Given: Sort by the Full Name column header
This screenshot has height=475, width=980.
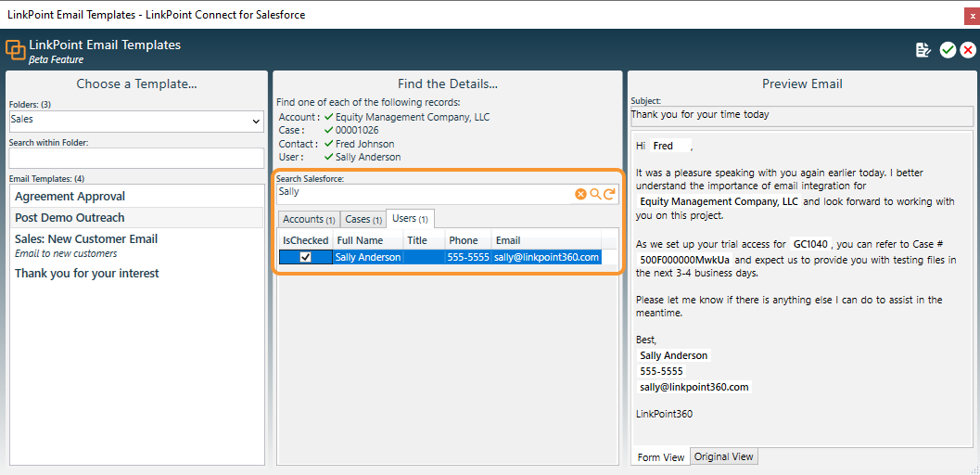Looking at the screenshot, I should 367,240.
